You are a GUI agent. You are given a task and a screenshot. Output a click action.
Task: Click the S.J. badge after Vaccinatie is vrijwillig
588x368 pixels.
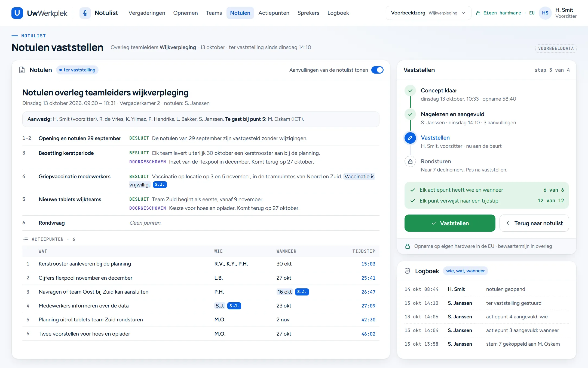click(160, 185)
